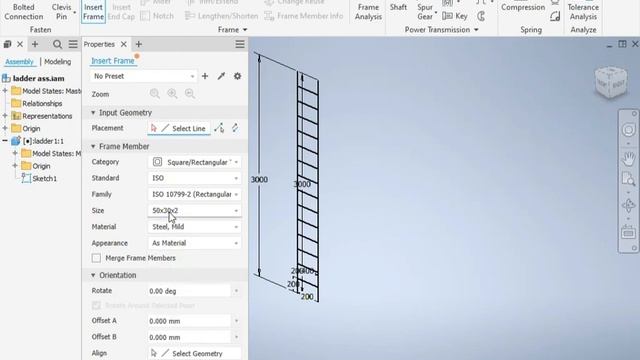
Task: Open the Properties panel menu
Action: pos(240,44)
